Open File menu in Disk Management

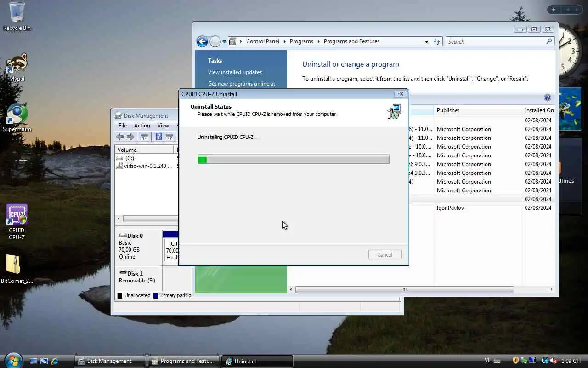pyautogui.click(x=123, y=126)
